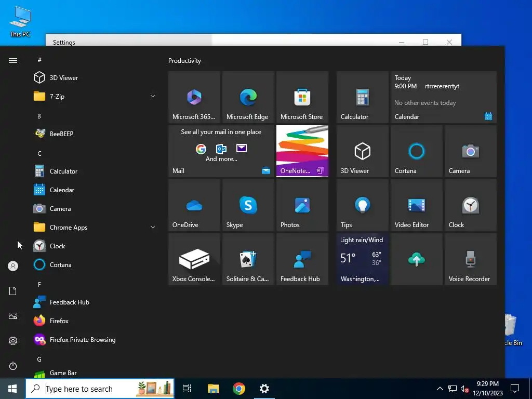This screenshot has height=399, width=532.
Task: Click the G letter header in app list
Action: (39, 359)
